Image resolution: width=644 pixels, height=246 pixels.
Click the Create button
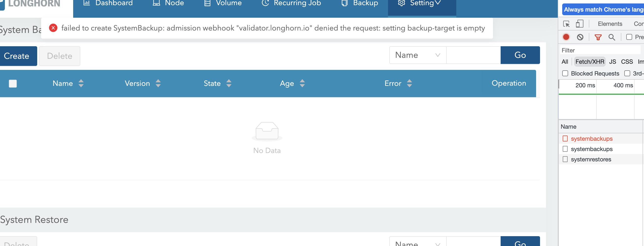pos(16,56)
